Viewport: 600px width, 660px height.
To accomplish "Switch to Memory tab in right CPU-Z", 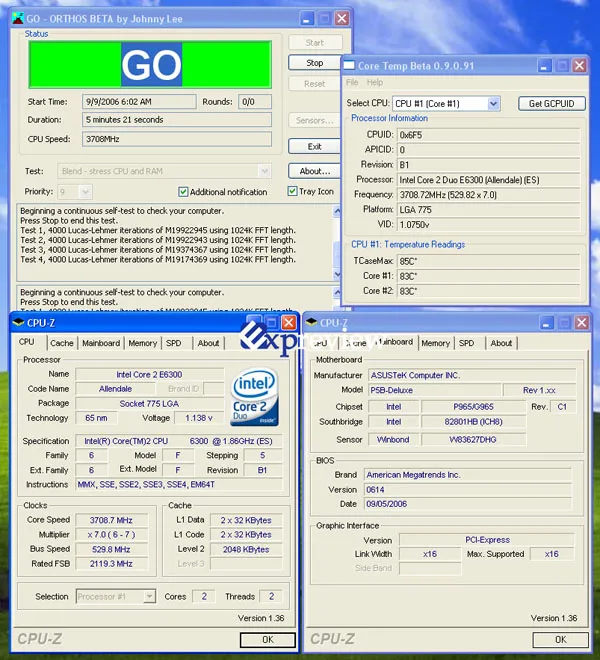I will 436,343.
